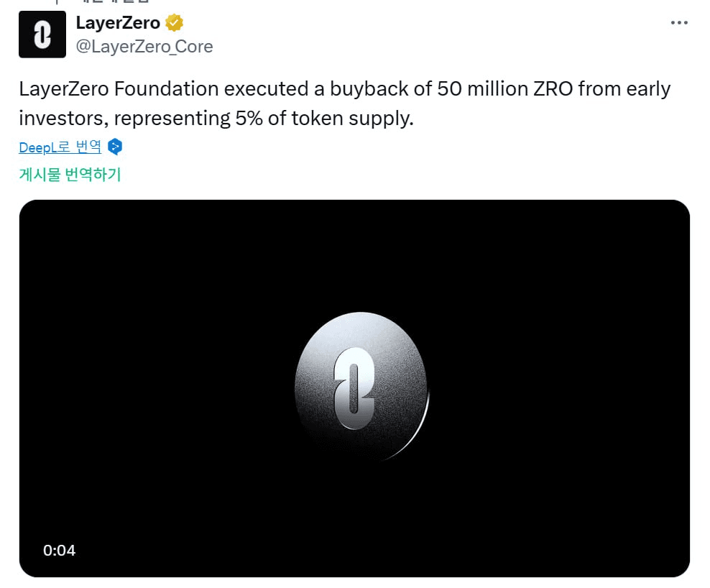
Task: Open the LayerZero display name
Action: 118,23
